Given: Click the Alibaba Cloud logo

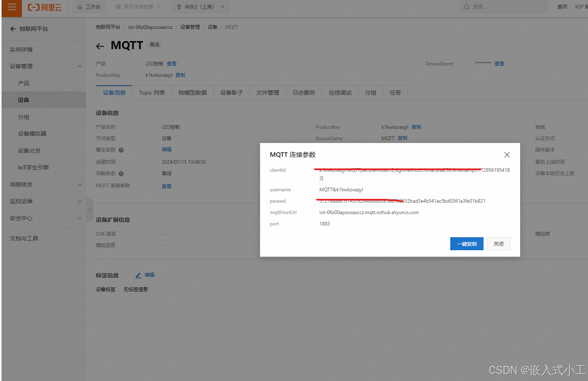Looking at the screenshot, I should coord(44,7).
